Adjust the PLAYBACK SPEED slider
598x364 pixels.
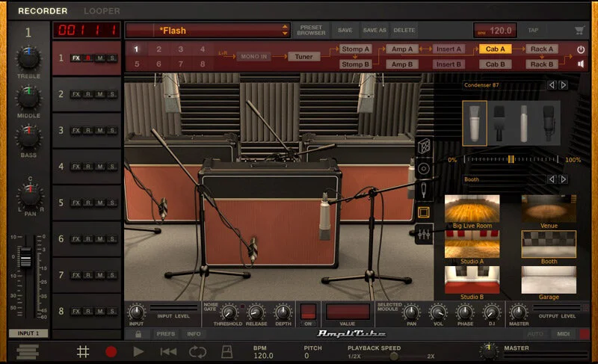click(x=394, y=357)
